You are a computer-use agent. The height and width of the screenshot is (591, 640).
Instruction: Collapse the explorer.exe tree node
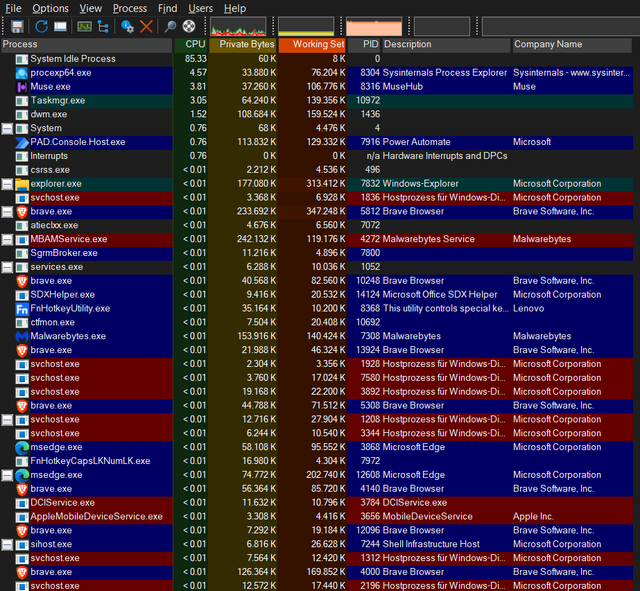tap(7, 184)
